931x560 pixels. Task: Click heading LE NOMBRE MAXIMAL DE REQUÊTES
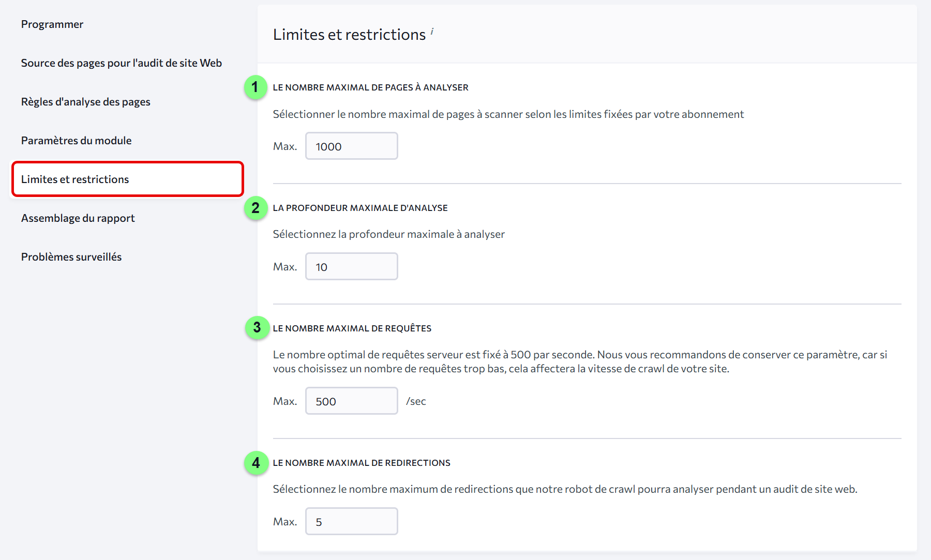pyautogui.click(x=352, y=328)
